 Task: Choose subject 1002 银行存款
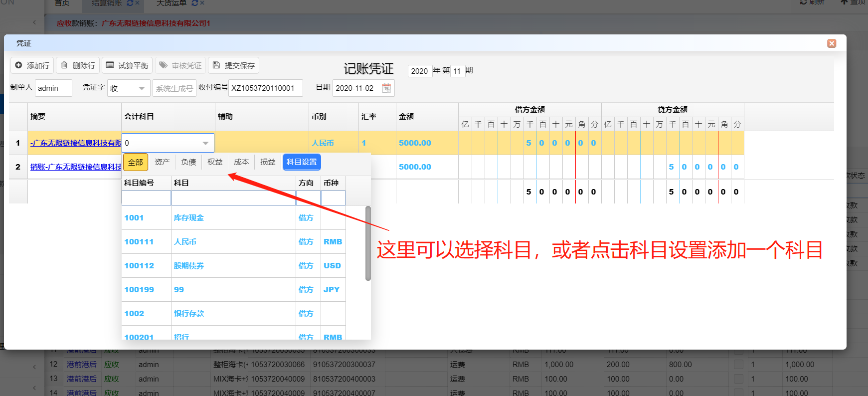point(233,314)
